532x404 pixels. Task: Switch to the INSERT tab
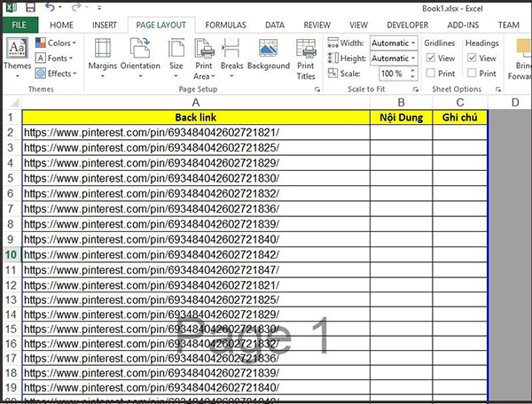tap(105, 25)
